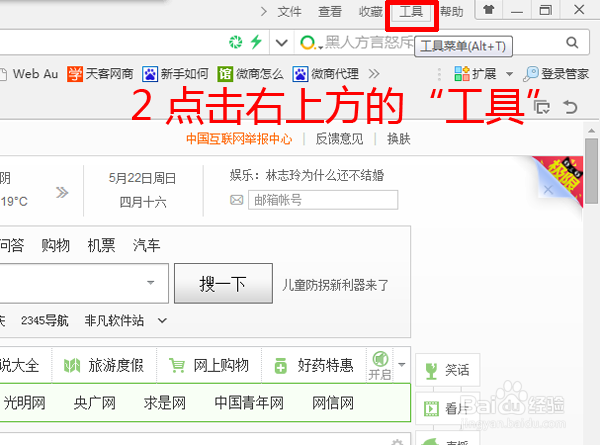This screenshot has height=445, width=600.
Task: Click the green refresh spinner icon
Action: pyautogui.click(x=236, y=42)
